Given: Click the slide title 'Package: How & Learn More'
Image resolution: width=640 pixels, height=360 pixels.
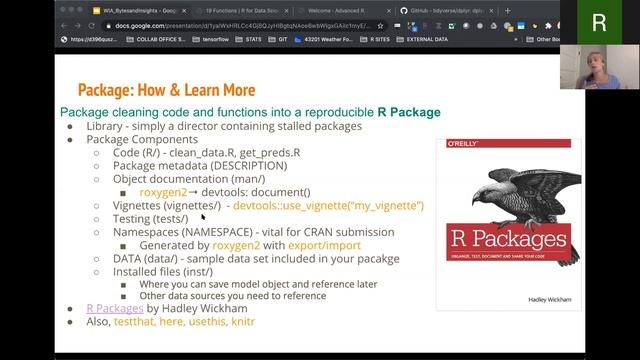Looking at the screenshot, I should coord(167,90).
